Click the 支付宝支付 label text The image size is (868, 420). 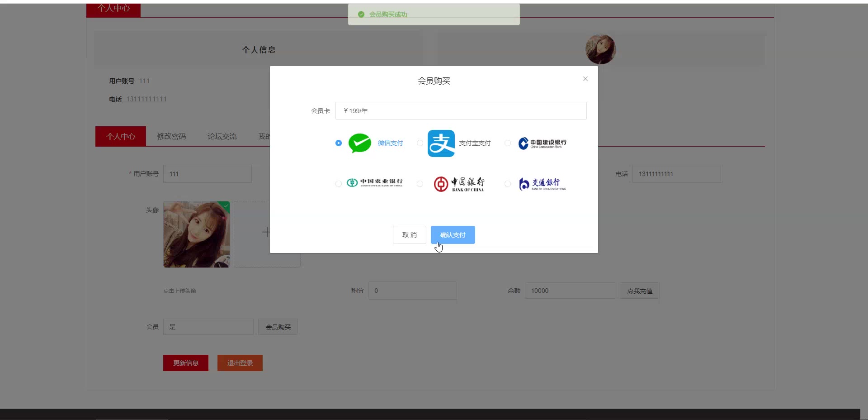tap(475, 143)
